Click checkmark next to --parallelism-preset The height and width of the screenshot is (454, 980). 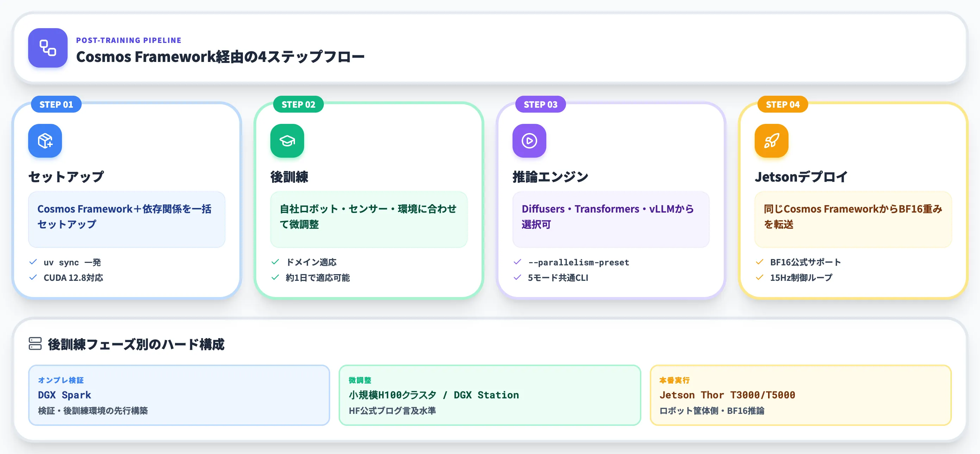pyautogui.click(x=517, y=262)
